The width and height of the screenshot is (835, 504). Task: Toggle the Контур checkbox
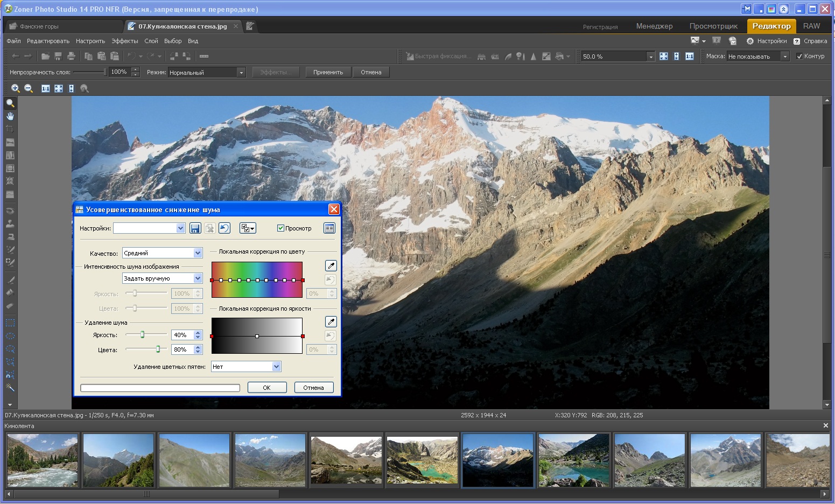[799, 56]
